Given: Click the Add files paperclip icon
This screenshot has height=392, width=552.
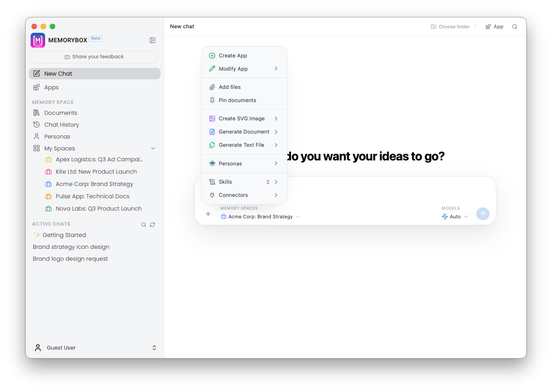Looking at the screenshot, I should point(212,87).
